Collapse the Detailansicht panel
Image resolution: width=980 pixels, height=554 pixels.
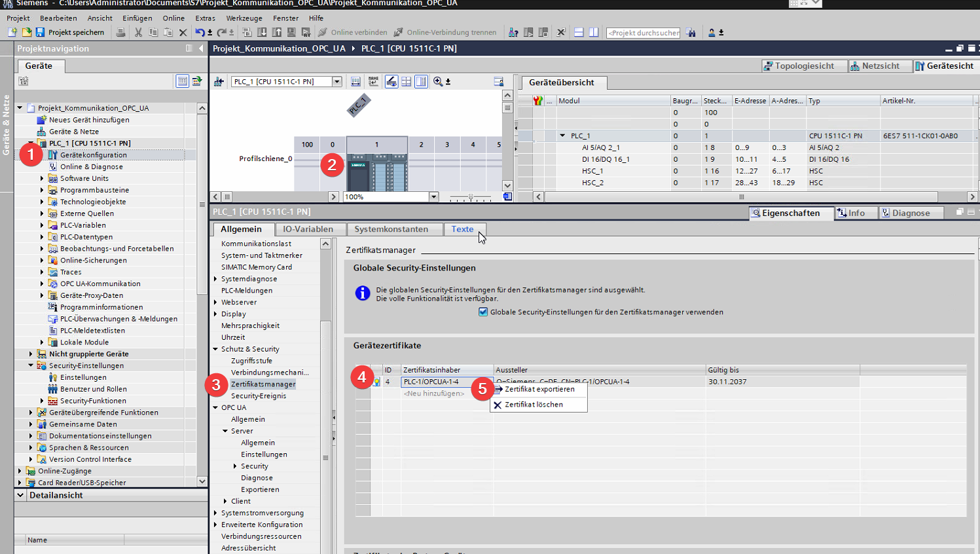click(x=21, y=495)
